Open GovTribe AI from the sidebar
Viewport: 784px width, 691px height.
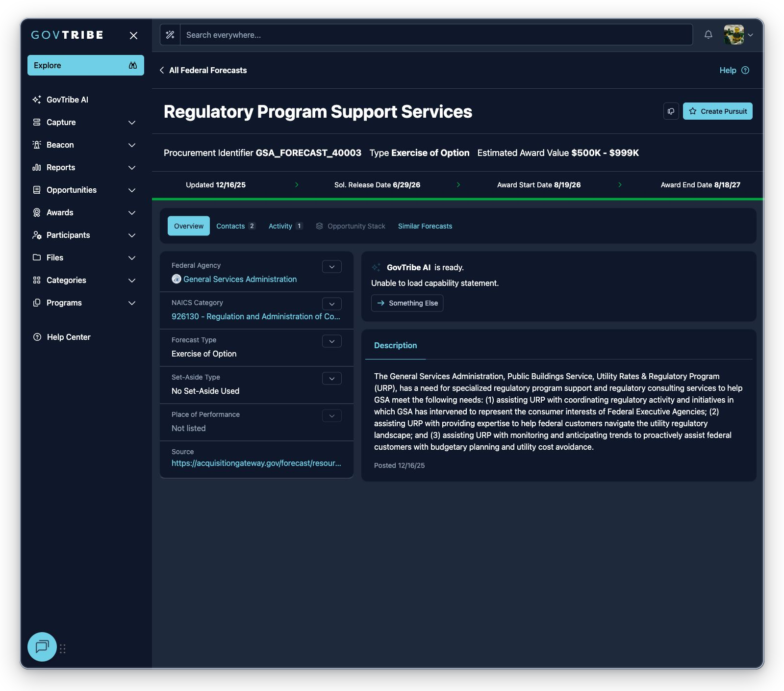tap(67, 100)
